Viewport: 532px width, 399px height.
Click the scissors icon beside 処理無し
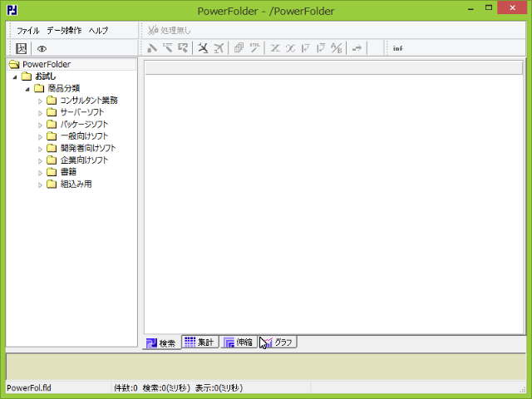(x=153, y=30)
